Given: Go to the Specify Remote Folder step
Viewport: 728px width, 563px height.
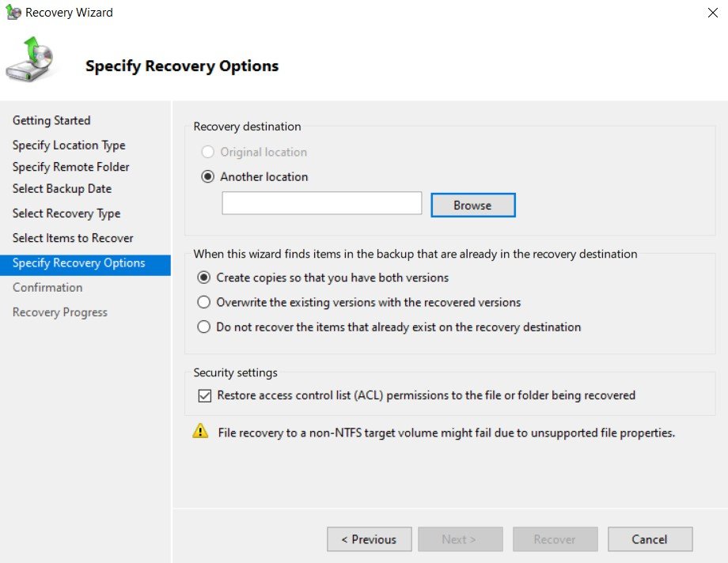Looking at the screenshot, I should tap(70, 167).
